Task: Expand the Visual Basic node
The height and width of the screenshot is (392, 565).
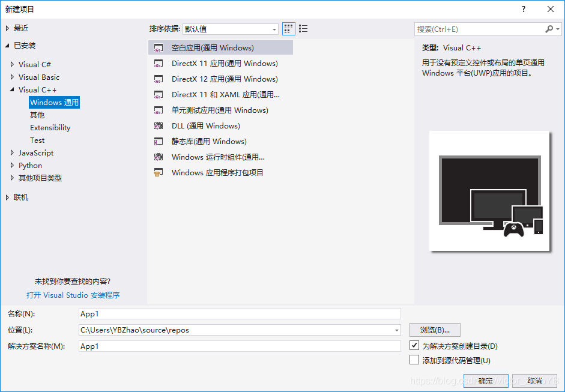Action: pyautogui.click(x=12, y=77)
